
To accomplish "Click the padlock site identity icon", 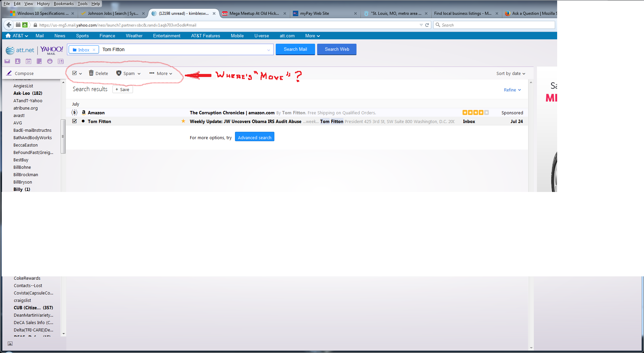I will 35,25.
